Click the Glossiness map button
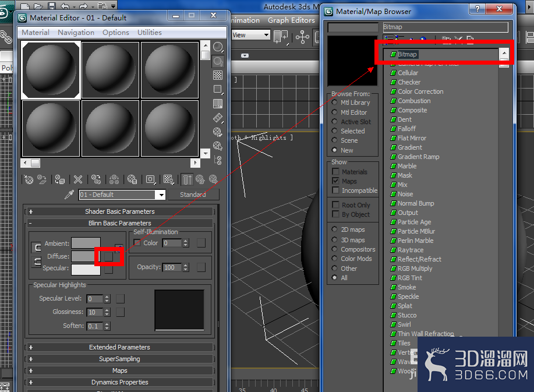 [x=120, y=312]
